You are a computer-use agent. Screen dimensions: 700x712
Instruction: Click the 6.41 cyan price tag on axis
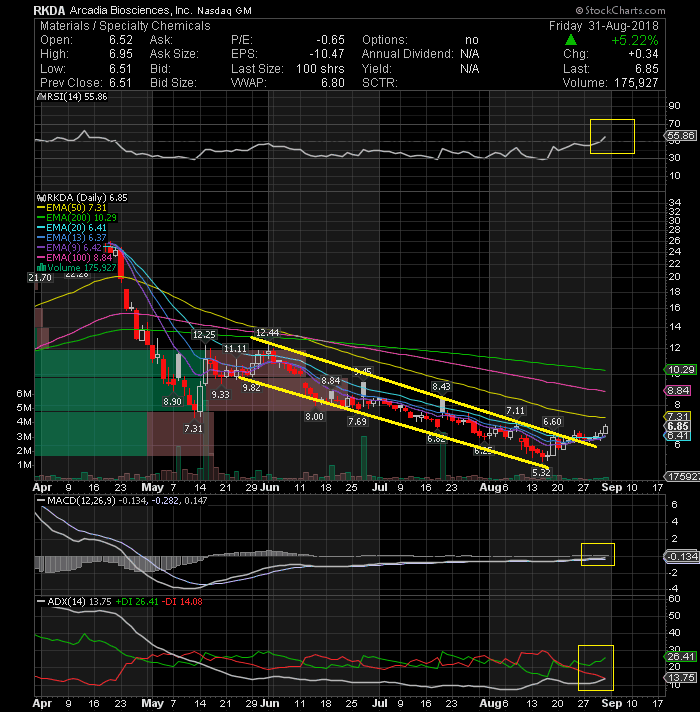678,436
